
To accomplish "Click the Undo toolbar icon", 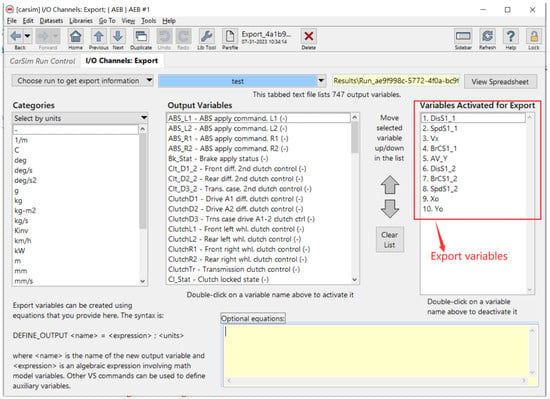I will [x=164, y=36].
